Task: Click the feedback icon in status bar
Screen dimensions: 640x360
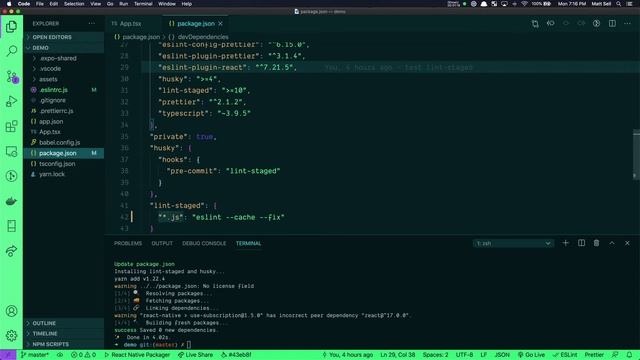Action: (615, 355)
